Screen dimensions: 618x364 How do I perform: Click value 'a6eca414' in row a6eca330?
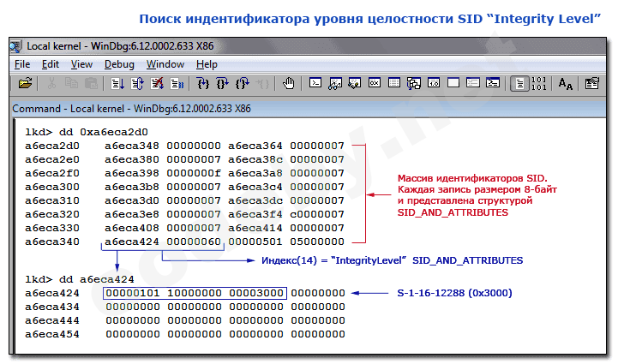(255, 228)
